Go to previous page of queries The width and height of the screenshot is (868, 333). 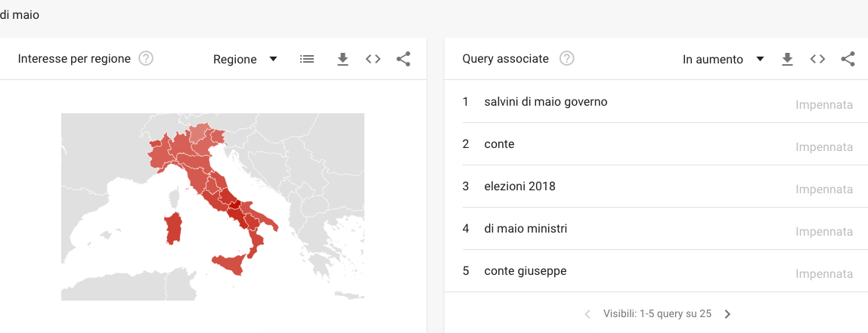pos(587,314)
